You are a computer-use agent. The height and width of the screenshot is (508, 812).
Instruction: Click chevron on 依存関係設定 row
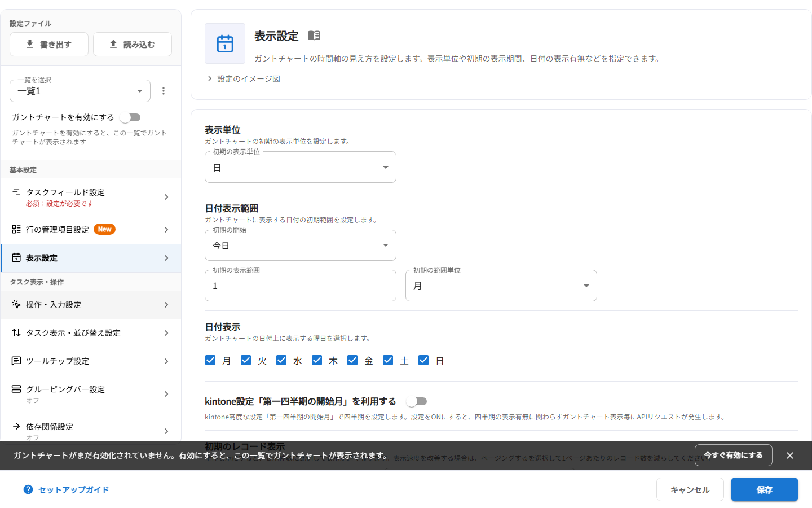166,431
